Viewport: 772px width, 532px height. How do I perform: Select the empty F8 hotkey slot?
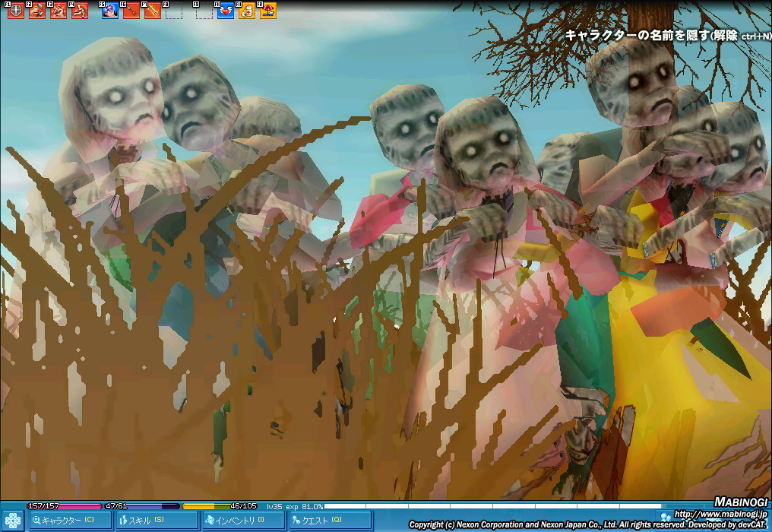pyautogui.click(x=173, y=11)
